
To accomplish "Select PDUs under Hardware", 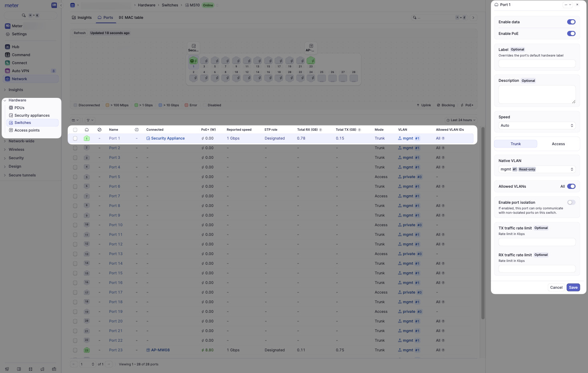I will click(19, 107).
